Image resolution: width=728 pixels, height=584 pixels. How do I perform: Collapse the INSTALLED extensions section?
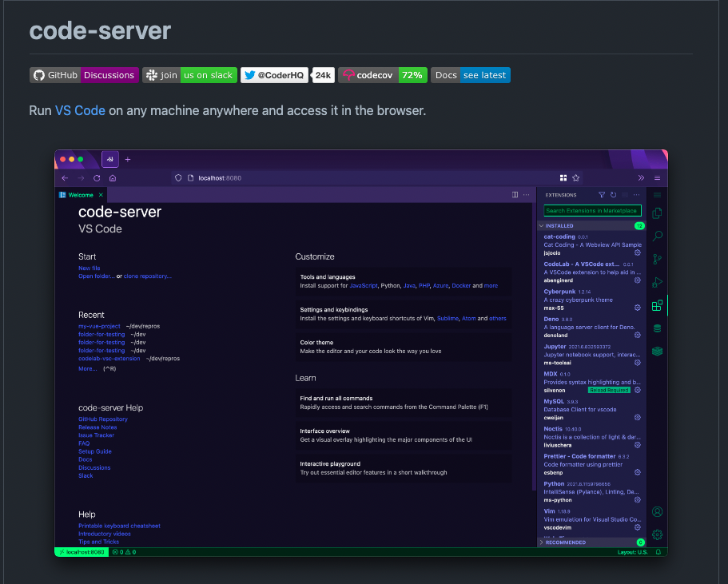[591, 225]
